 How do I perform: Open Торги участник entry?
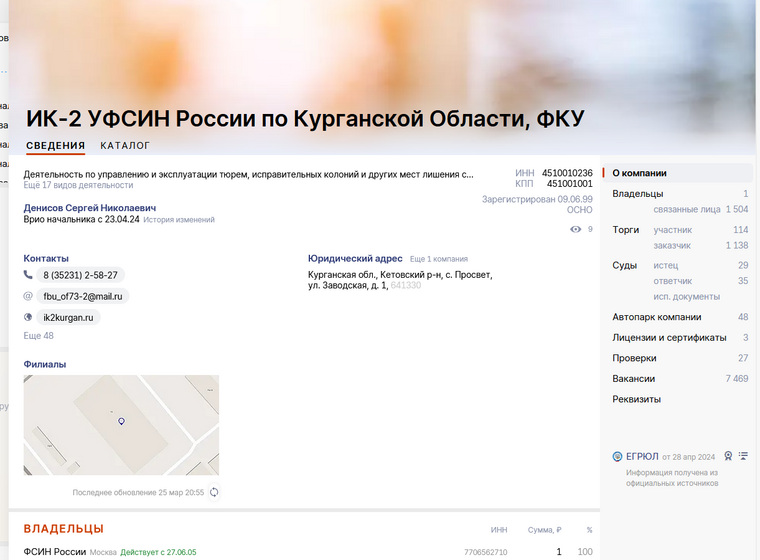(700, 230)
